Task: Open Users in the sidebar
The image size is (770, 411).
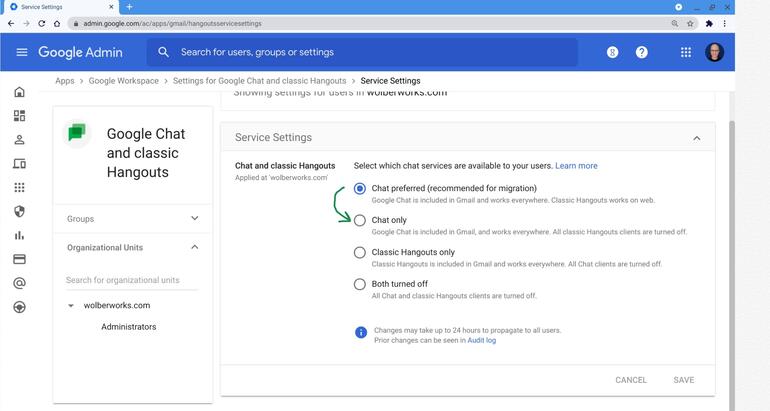Action: (x=20, y=140)
